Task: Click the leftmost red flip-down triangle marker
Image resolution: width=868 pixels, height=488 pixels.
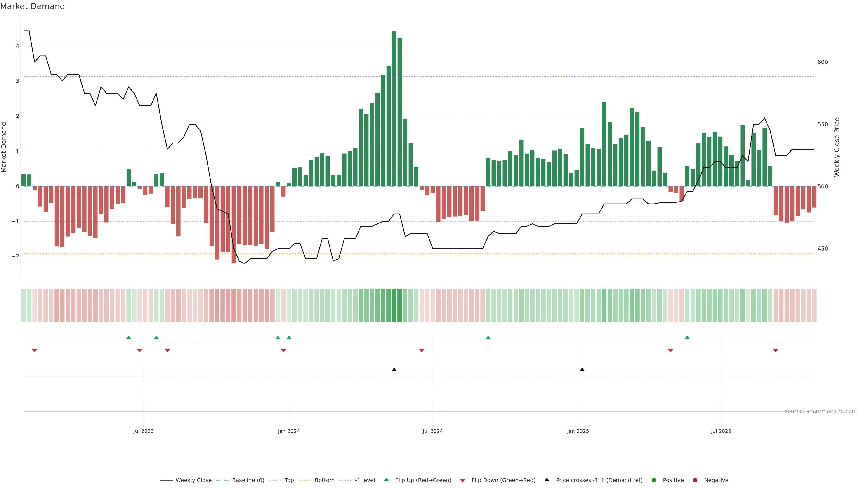Action: [34, 351]
